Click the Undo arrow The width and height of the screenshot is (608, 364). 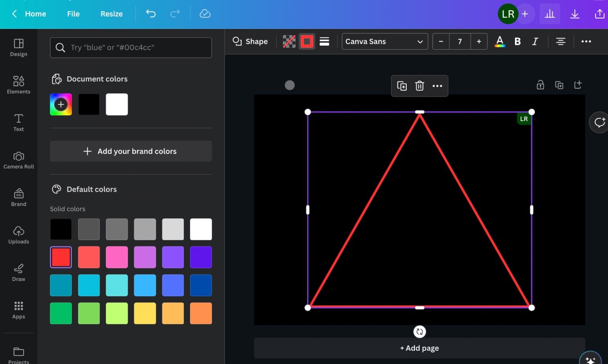pyautogui.click(x=151, y=14)
